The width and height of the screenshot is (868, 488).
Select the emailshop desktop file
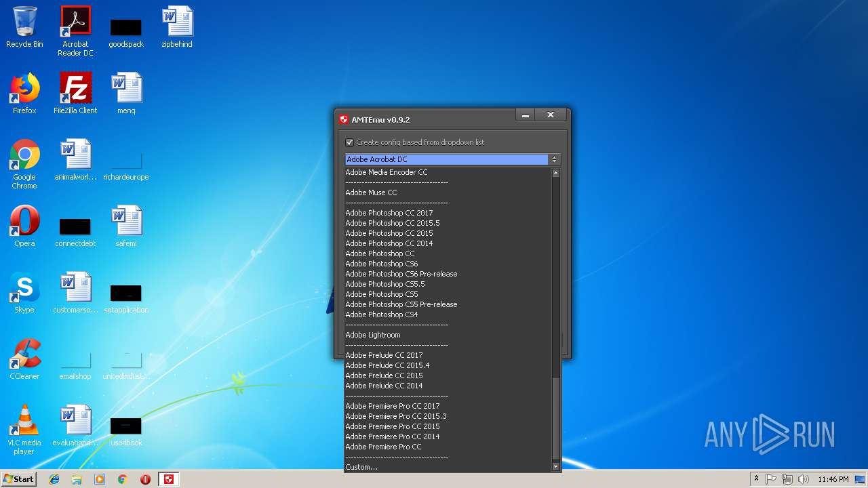pyautogui.click(x=75, y=366)
